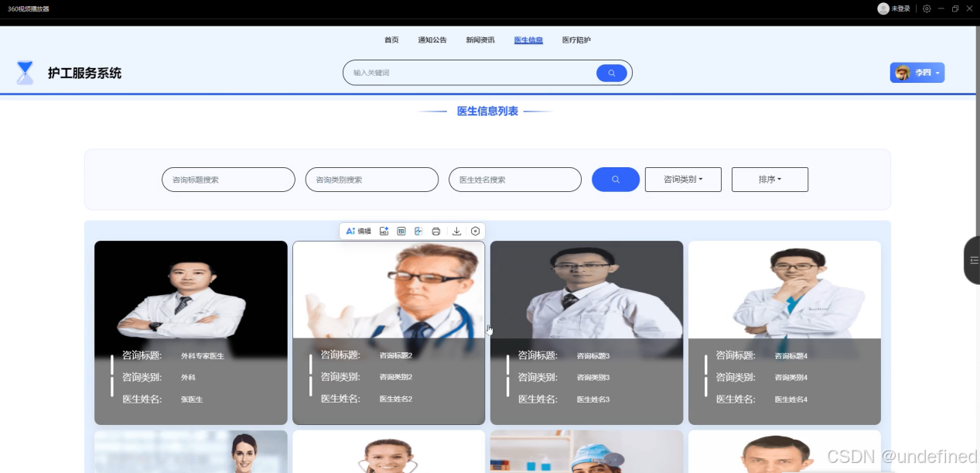
Task: Click the text 咨询标题4
Action: click(x=791, y=356)
